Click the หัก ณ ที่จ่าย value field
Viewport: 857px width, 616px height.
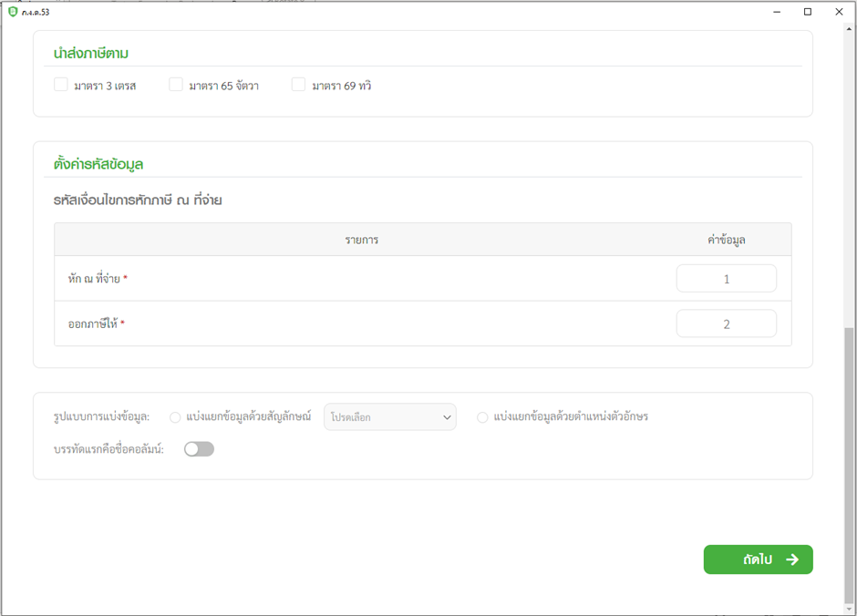(726, 279)
